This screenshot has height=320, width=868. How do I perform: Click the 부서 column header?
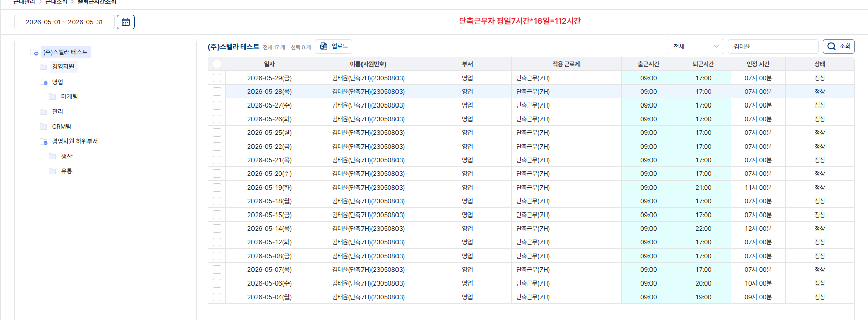[x=467, y=64]
